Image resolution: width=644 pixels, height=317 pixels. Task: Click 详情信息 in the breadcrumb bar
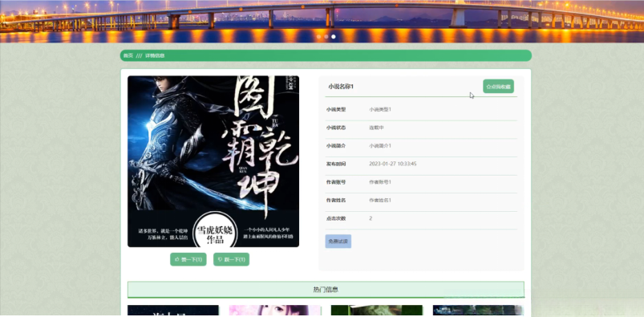(x=155, y=55)
